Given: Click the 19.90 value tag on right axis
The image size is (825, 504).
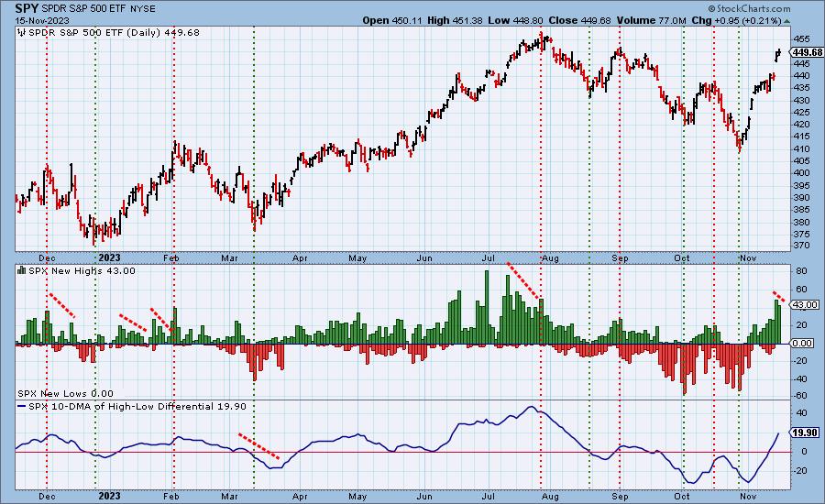Looking at the screenshot, I should pyautogui.click(x=805, y=433).
